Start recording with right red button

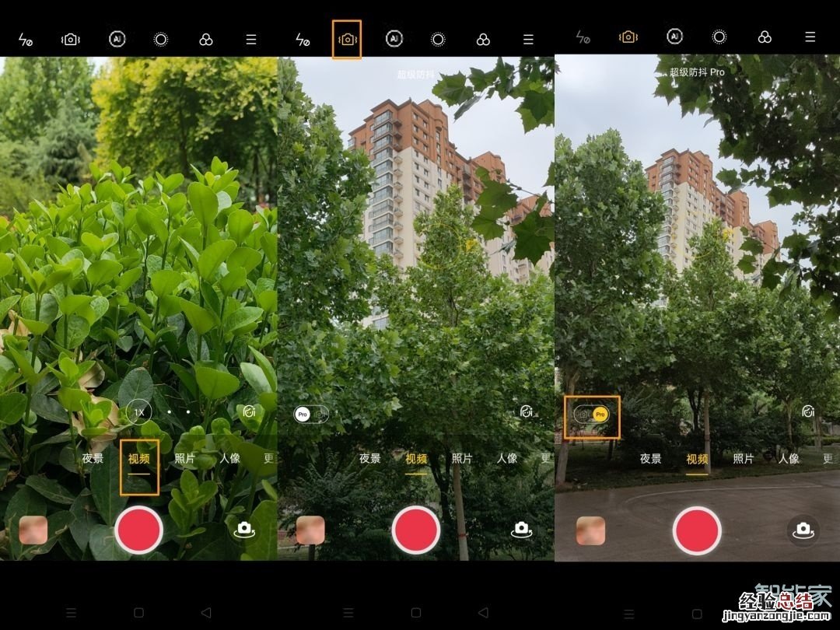point(697,530)
